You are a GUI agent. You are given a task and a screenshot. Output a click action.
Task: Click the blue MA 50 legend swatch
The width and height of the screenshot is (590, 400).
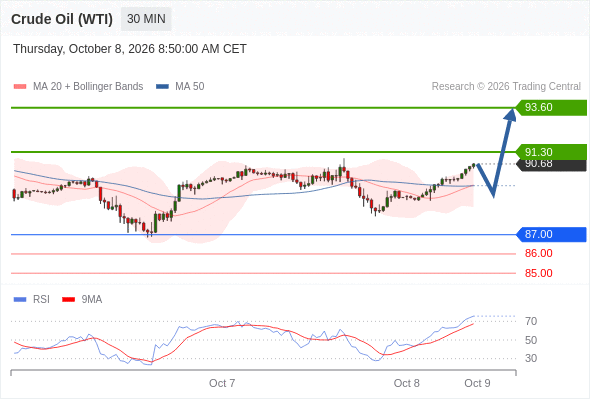162,87
